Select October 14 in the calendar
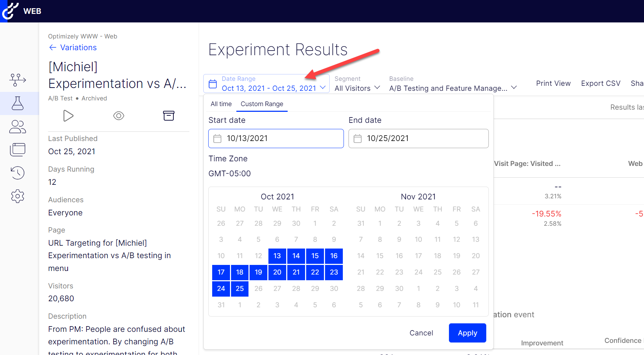644x355 pixels. [x=296, y=256]
